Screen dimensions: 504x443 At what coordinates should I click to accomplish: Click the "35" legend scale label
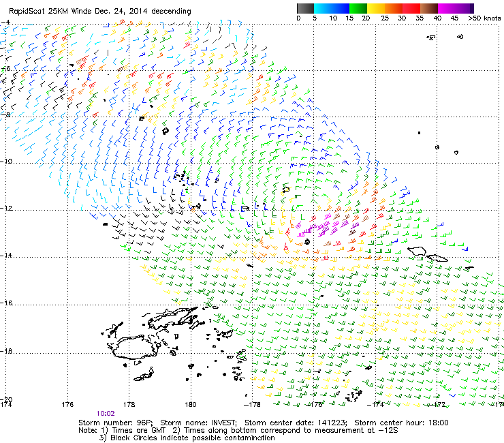420,18
